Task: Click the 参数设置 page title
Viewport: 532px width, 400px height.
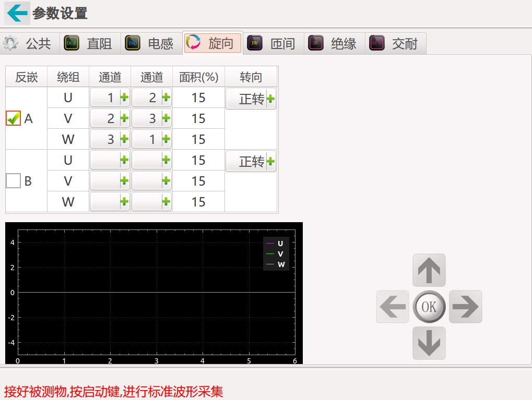Action: pyautogui.click(x=60, y=13)
